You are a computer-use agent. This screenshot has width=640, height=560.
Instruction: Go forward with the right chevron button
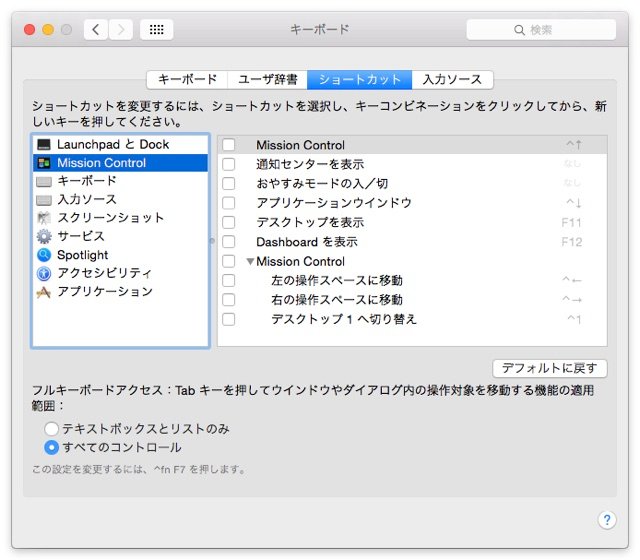pos(121,29)
